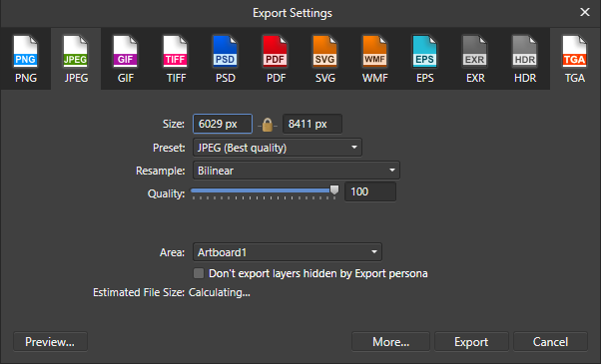
Task: Click the Quality value field showing 100
Action: click(x=370, y=191)
